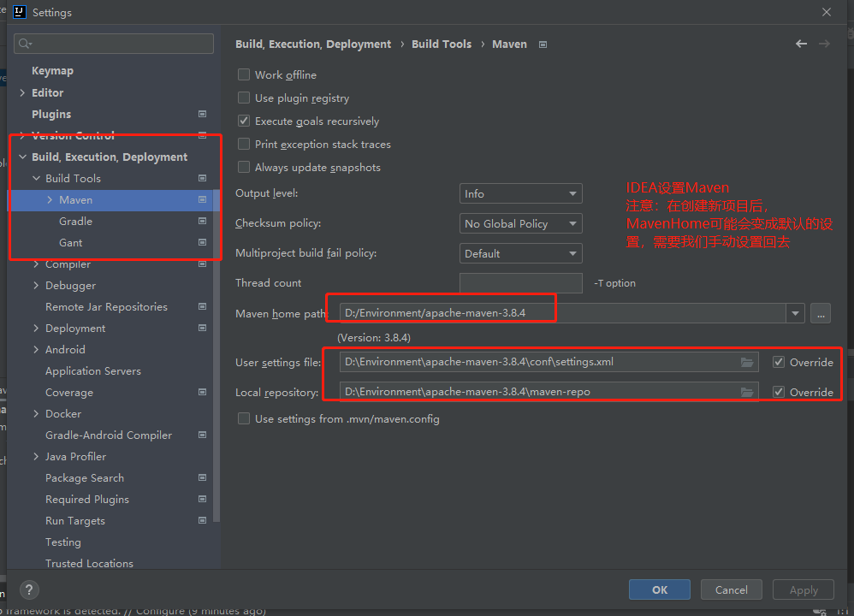Click the settings search field
Viewport: 854px width, 616px height.
coord(114,44)
